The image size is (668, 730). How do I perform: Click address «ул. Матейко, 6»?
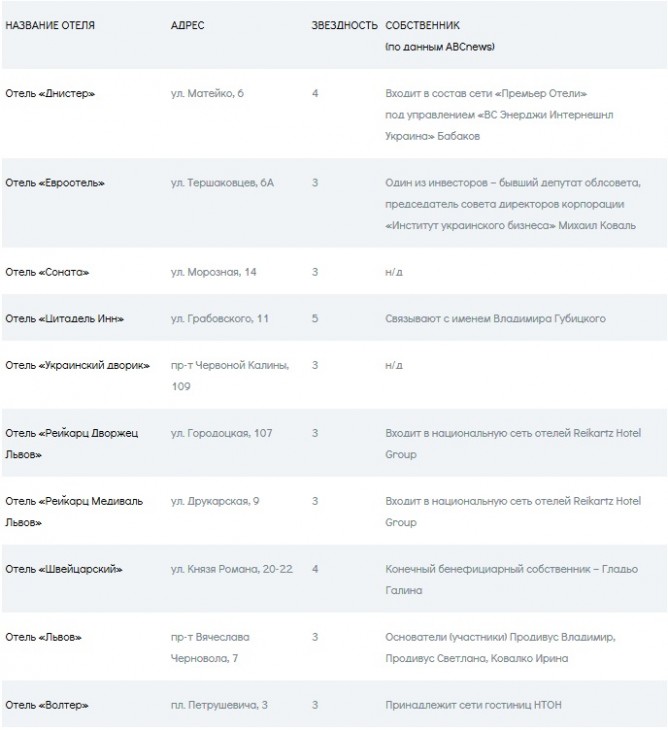coord(208,93)
